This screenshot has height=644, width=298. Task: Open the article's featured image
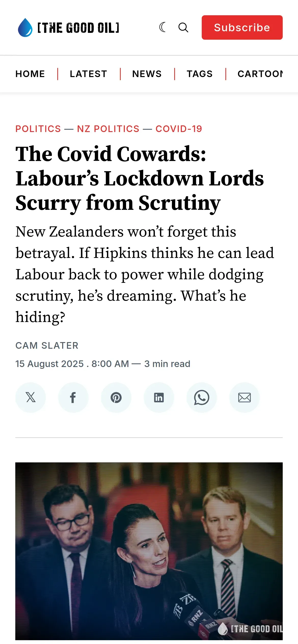149,551
